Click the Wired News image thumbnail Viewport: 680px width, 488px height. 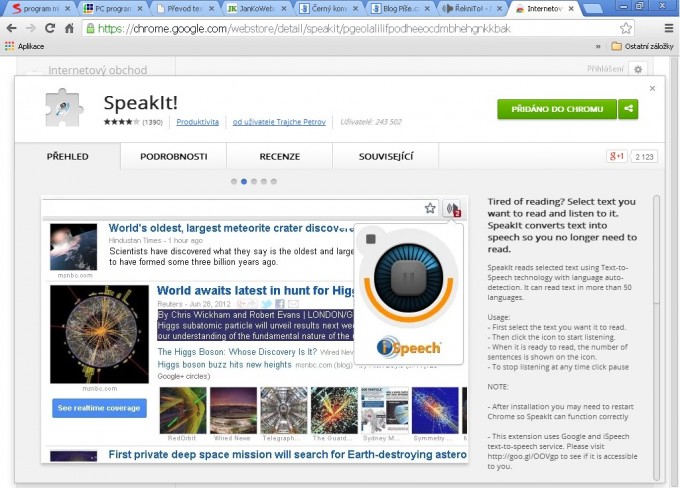coord(233,410)
